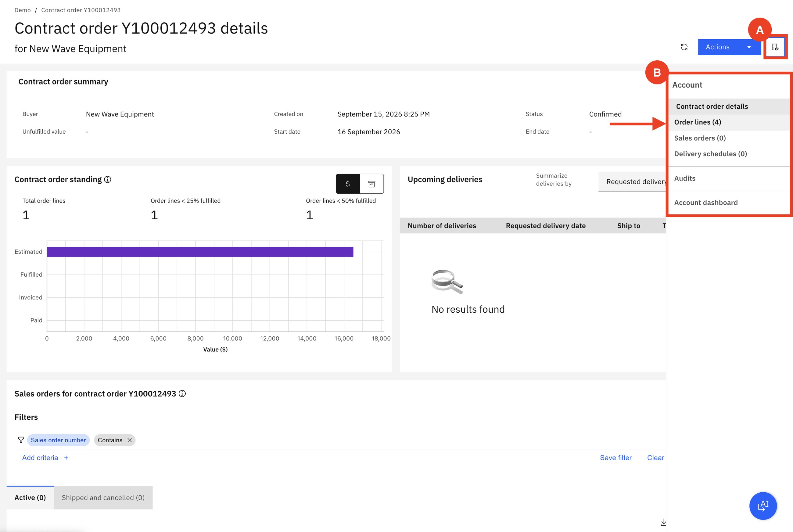Open Order lines (4) menu entry
The width and height of the screenshot is (793, 532).
(x=729, y=122)
